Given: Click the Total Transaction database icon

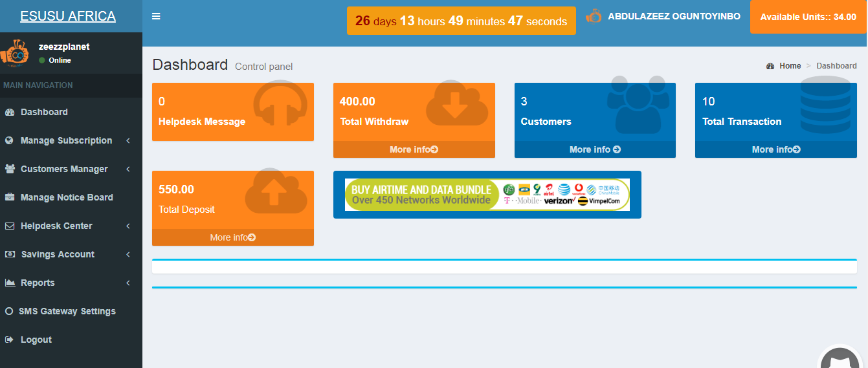Looking at the screenshot, I should pos(825,105).
